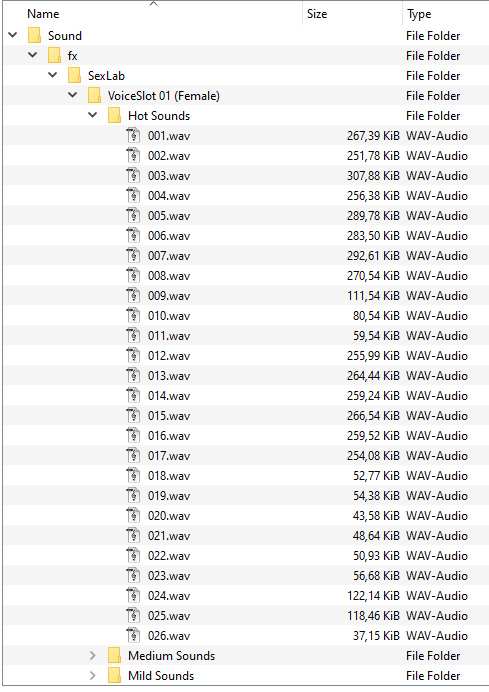This screenshot has height=692, width=489.
Task: Collapse VoiceSlot 01 (Female) folder
Action: pos(73,95)
